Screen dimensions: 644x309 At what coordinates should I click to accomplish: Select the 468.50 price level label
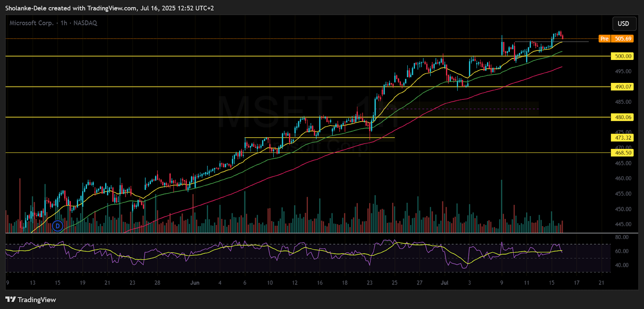coord(623,152)
